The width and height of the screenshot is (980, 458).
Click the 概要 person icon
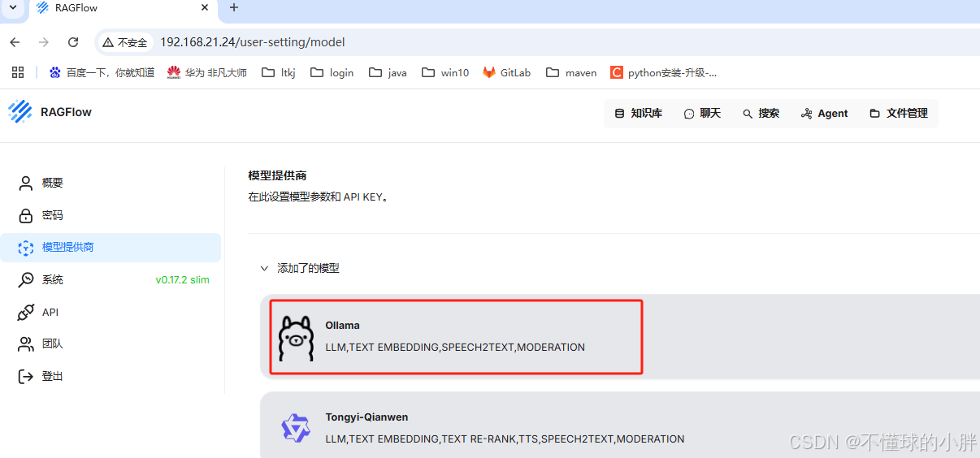point(26,184)
